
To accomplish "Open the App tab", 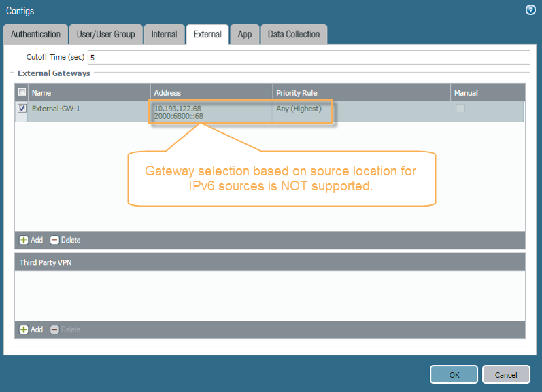I will [245, 34].
